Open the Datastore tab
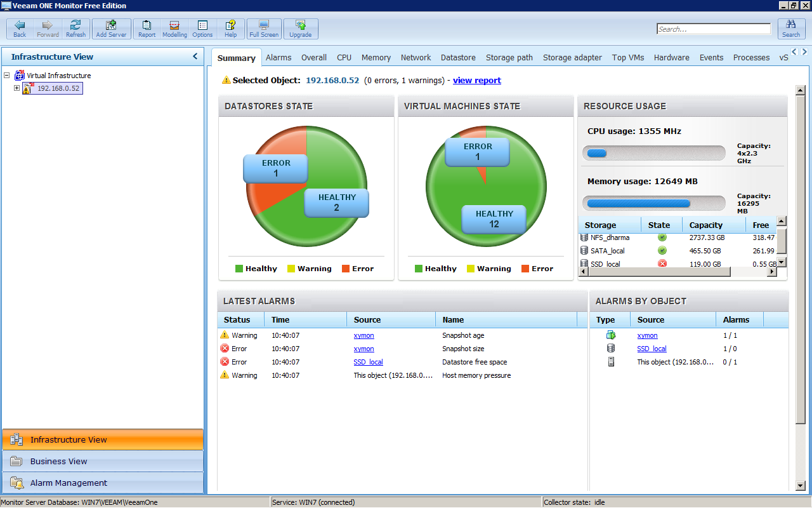 (458, 58)
